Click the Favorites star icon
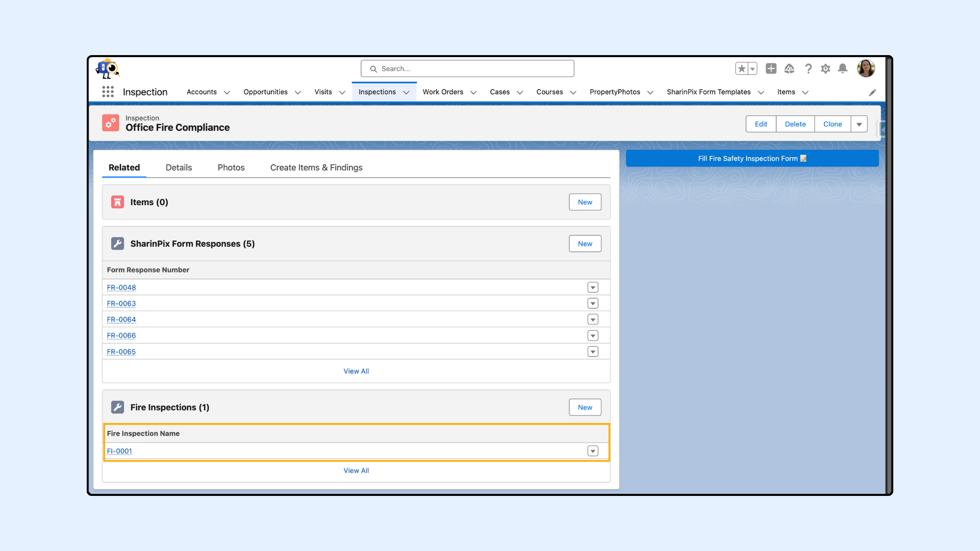 (742, 68)
